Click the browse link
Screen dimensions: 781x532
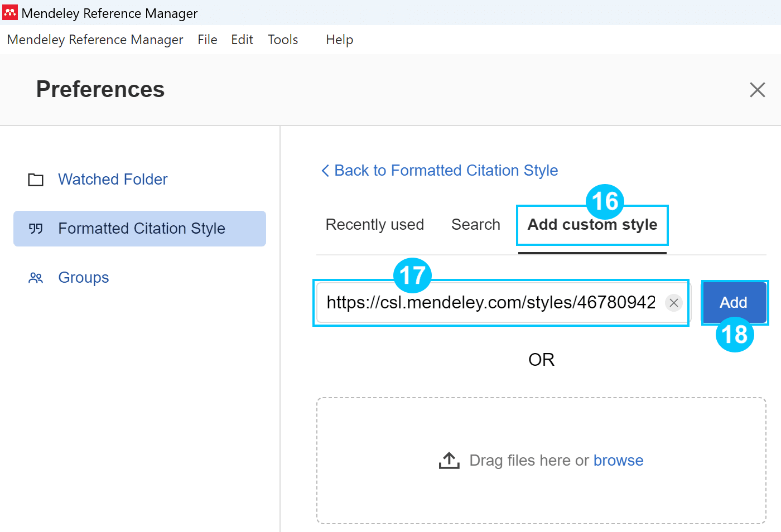tap(618, 461)
